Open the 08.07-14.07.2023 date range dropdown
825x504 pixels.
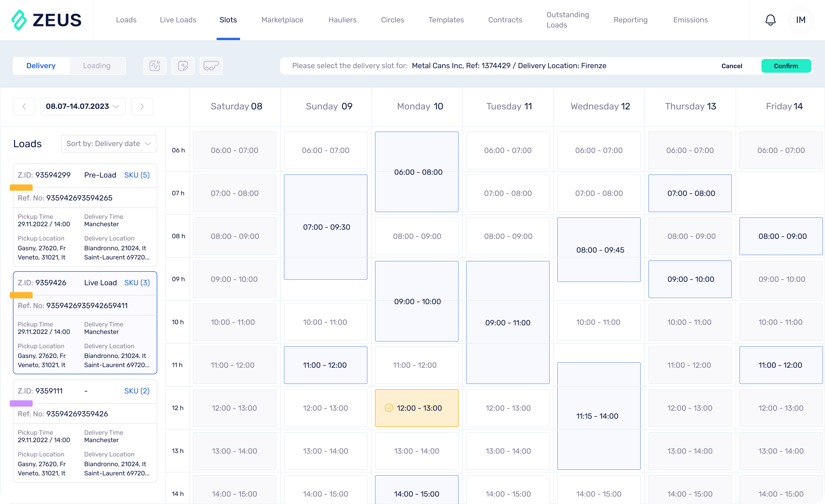[83, 106]
